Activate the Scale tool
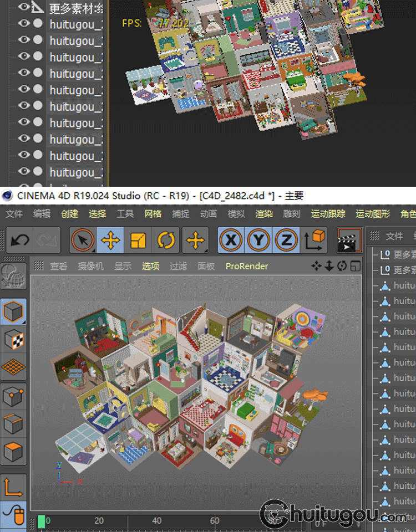The width and height of the screenshot is (416, 532). (x=138, y=240)
